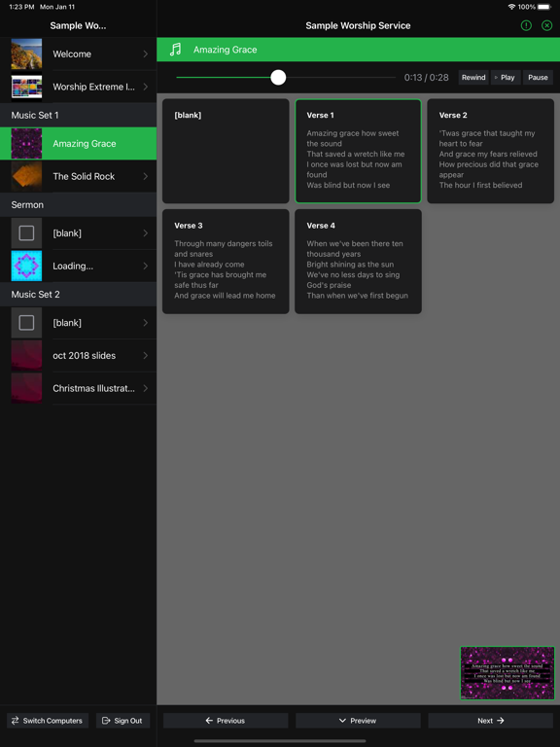This screenshot has width=560, height=747.
Task: Click the purple Amazing Grace sidebar thumbnail
Action: (x=26, y=143)
